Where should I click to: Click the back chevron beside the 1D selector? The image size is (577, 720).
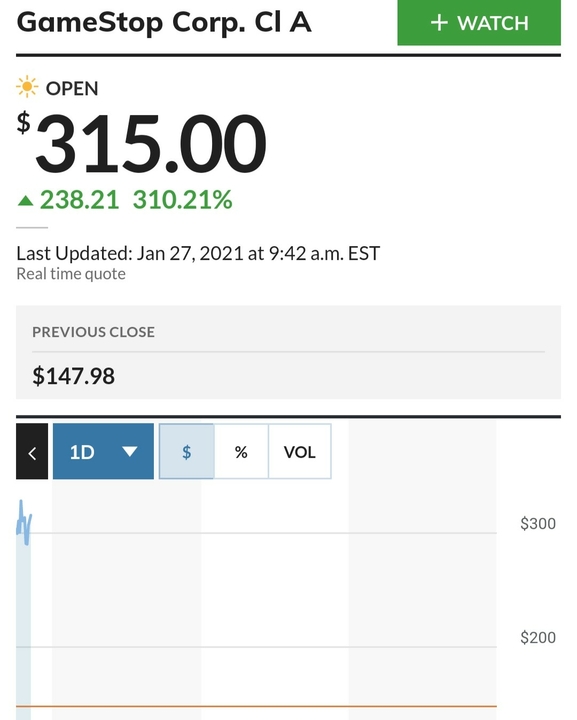coord(32,451)
